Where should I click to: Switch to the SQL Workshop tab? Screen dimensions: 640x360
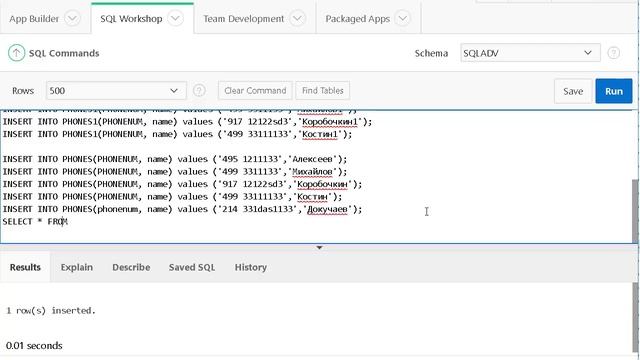pyautogui.click(x=131, y=19)
